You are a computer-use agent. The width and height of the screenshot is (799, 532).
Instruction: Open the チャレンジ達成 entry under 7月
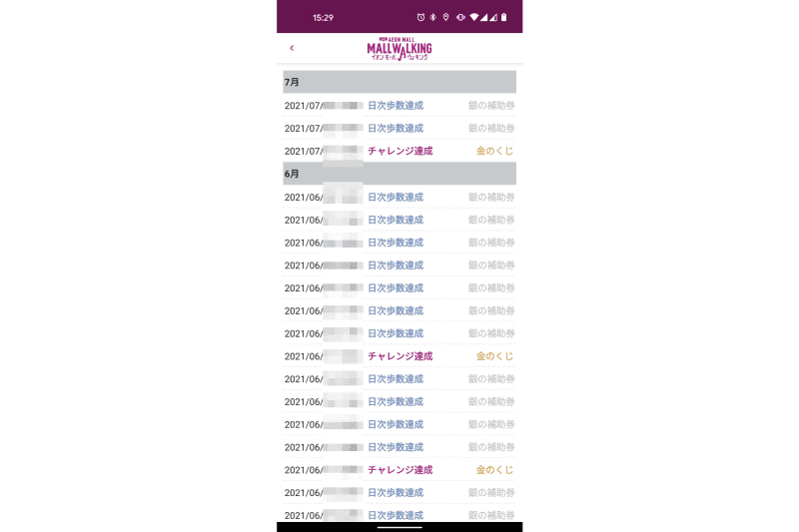pyautogui.click(x=399, y=151)
